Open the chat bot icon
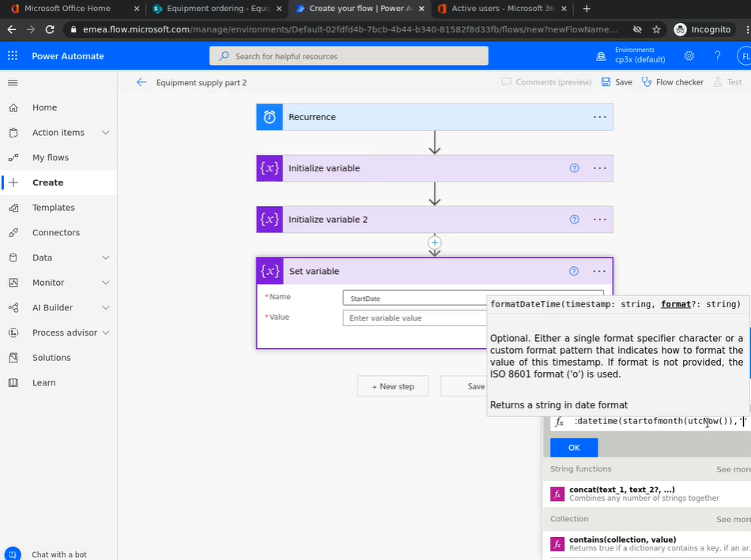This screenshot has width=751, height=560. [x=13, y=554]
